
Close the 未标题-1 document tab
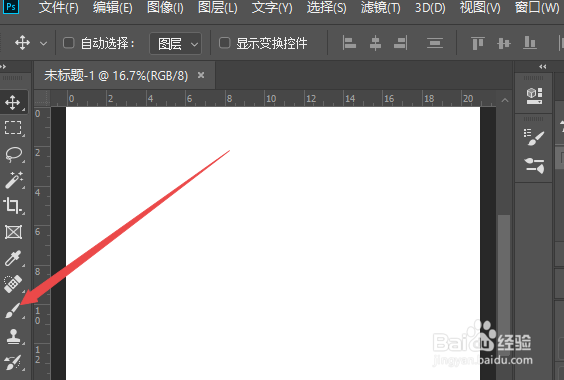pos(201,75)
